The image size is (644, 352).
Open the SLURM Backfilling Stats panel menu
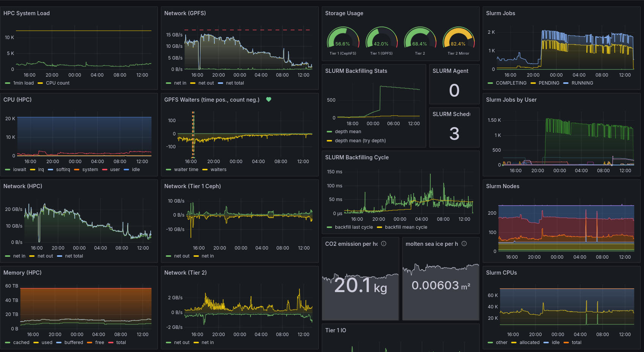(x=356, y=71)
